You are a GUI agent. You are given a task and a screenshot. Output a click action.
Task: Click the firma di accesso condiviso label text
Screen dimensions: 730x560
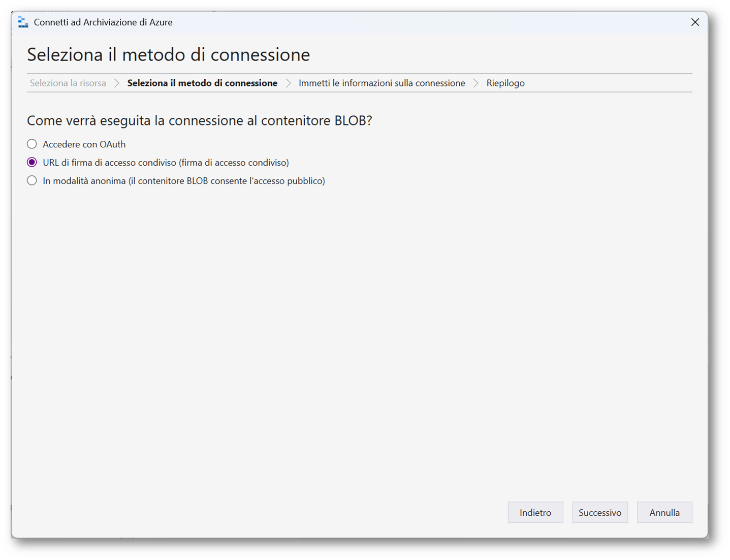[166, 163]
